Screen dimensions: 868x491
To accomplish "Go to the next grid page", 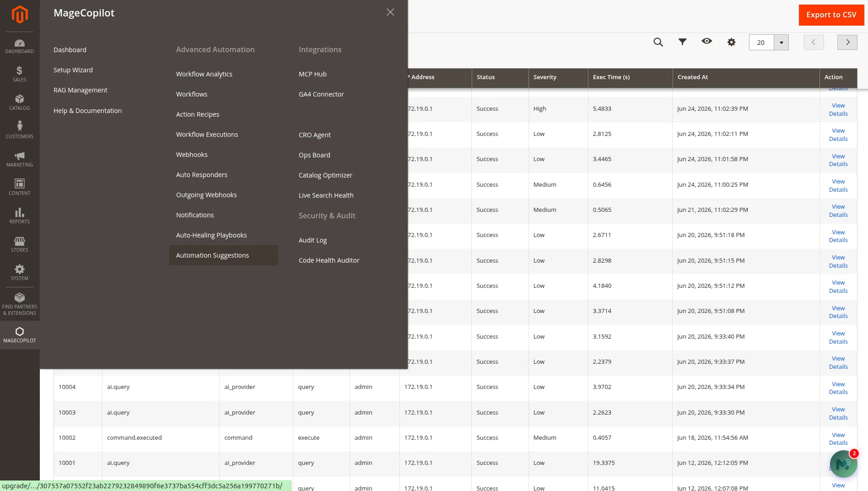I will [x=847, y=42].
